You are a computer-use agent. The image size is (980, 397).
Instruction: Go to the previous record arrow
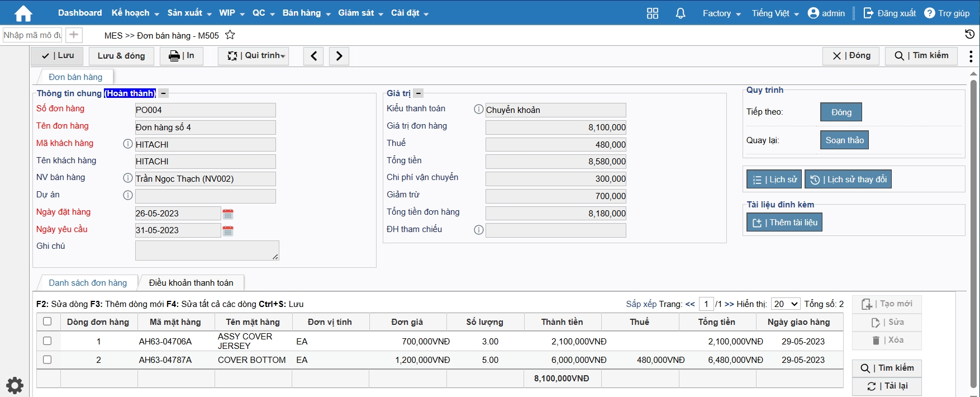(x=313, y=56)
